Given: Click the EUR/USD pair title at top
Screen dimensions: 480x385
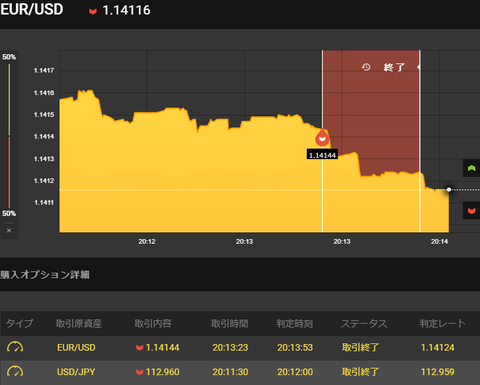Looking at the screenshot, I should click(32, 9).
